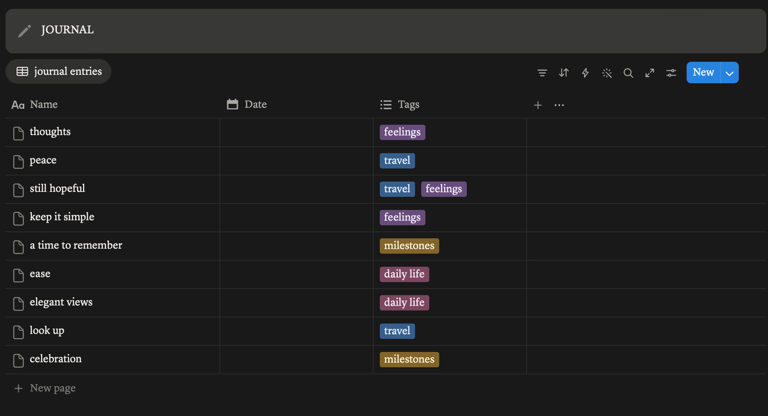Click the Aa icon in Name header
Screen dimensions: 768x416
18,105
